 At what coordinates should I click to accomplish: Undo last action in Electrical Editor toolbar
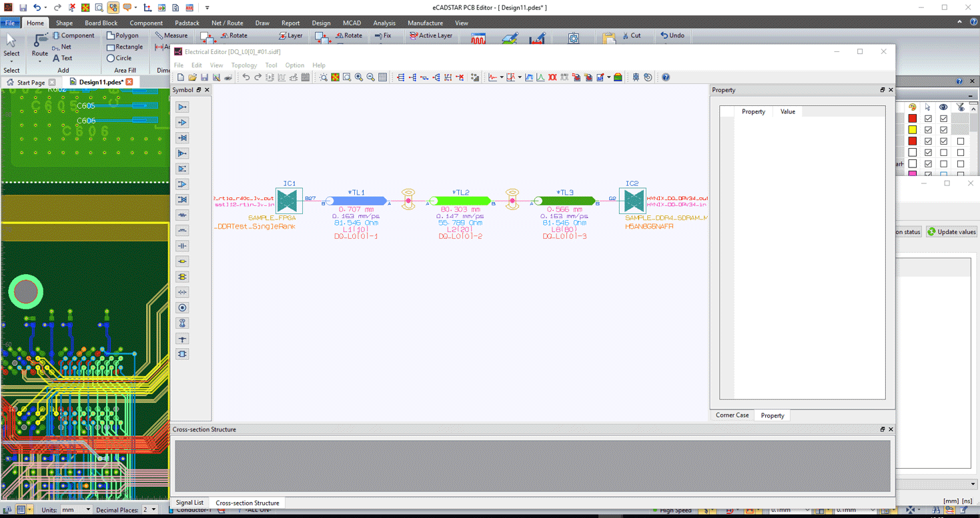(246, 77)
